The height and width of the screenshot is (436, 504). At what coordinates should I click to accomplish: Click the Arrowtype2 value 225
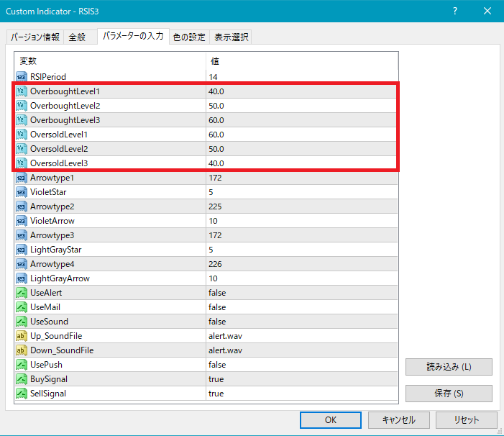[215, 206]
